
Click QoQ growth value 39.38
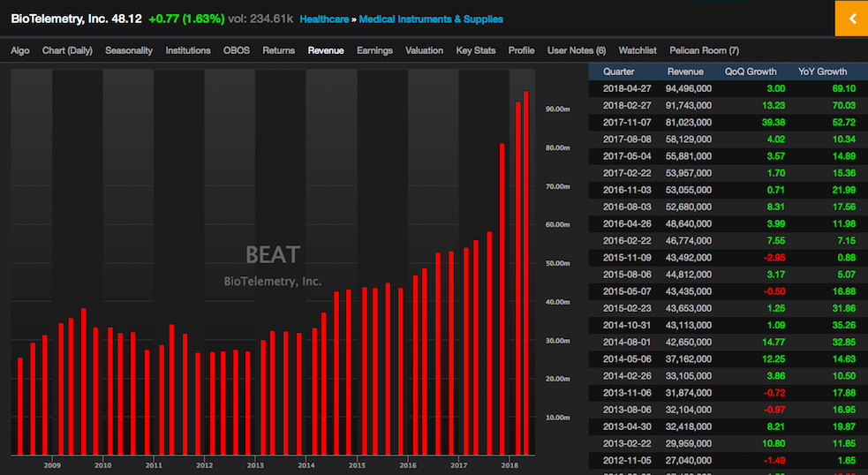(x=774, y=123)
